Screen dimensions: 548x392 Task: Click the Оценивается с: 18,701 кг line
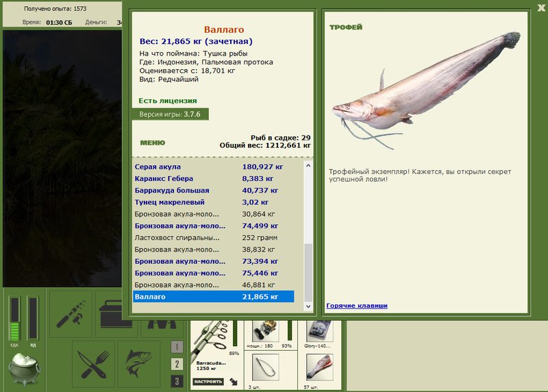pyautogui.click(x=187, y=71)
